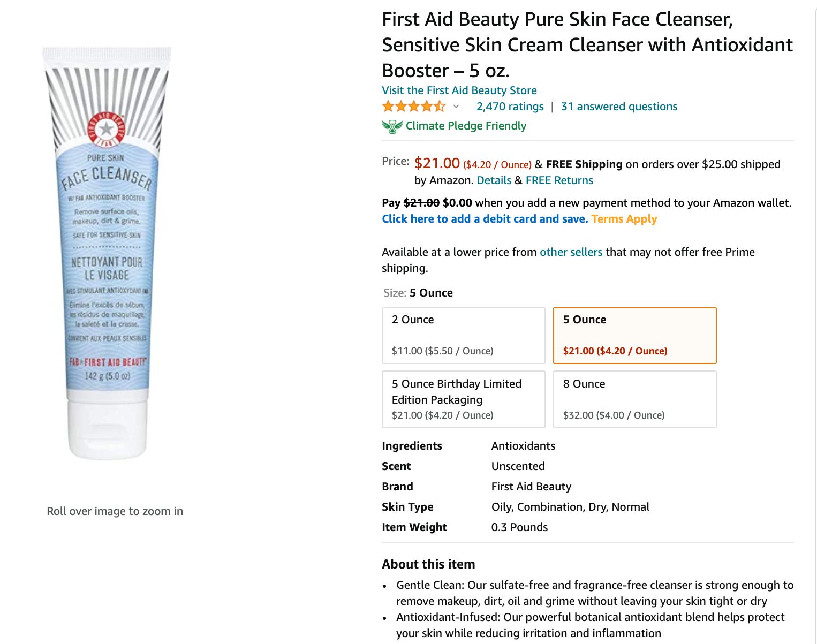
Task: Open the 2,470 ratings link
Action: pyautogui.click(x=510, y=107)
